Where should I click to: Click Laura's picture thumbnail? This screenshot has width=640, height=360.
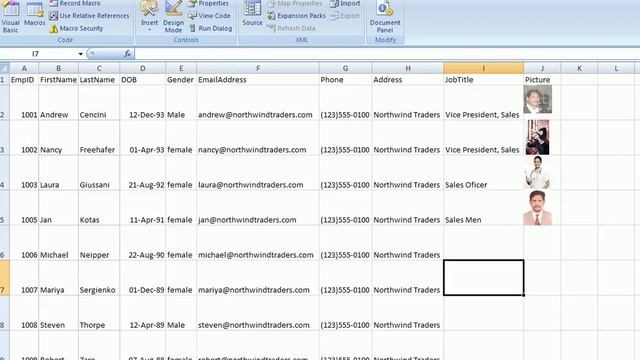pyautogui.click(x=537, y=172)
